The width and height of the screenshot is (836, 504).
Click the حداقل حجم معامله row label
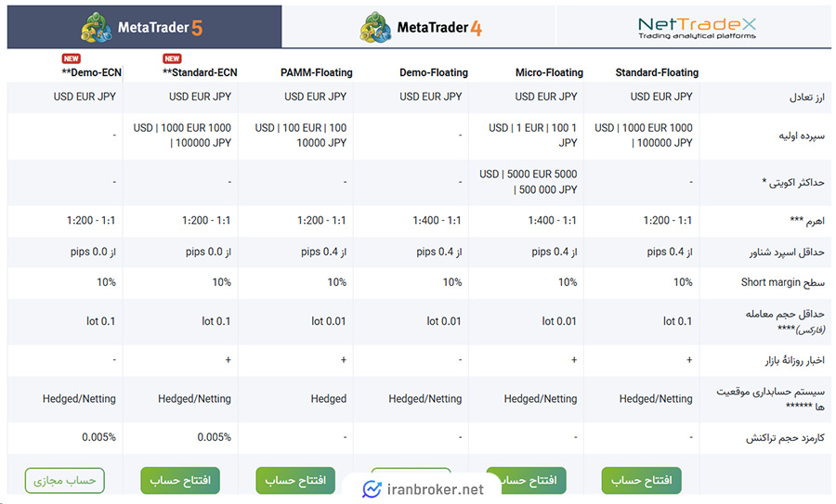(785, 321)
